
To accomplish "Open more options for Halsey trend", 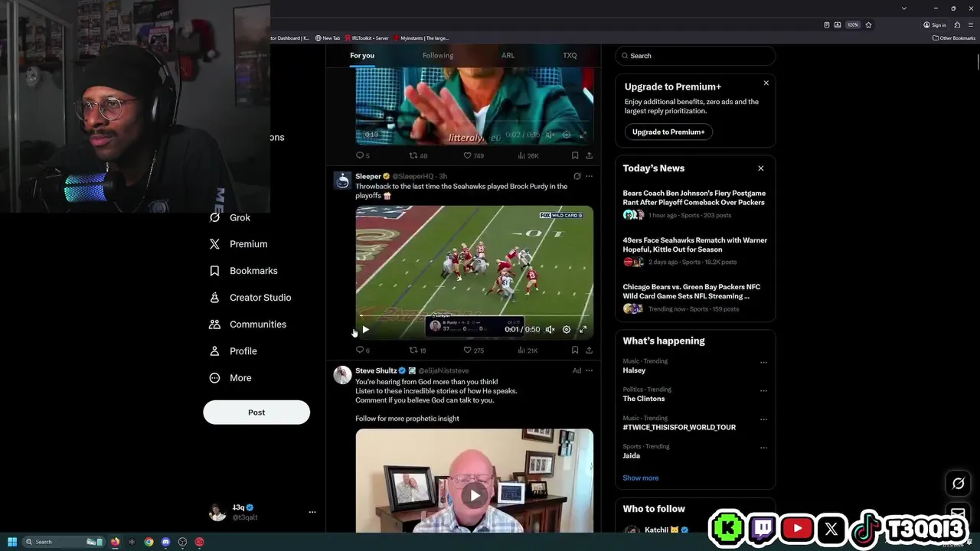I will 763,362.
